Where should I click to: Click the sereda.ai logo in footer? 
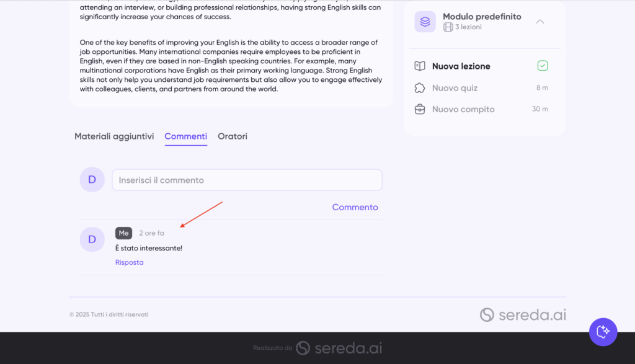523,315
